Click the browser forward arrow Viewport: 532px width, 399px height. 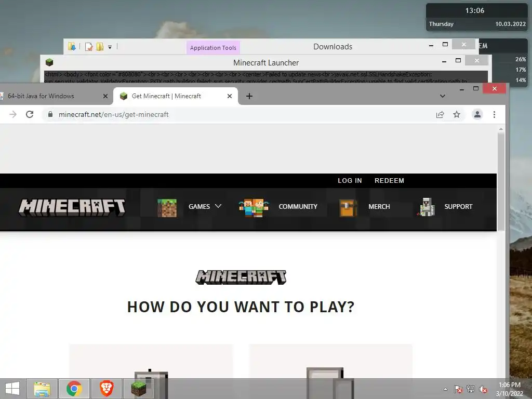(13, 114)
